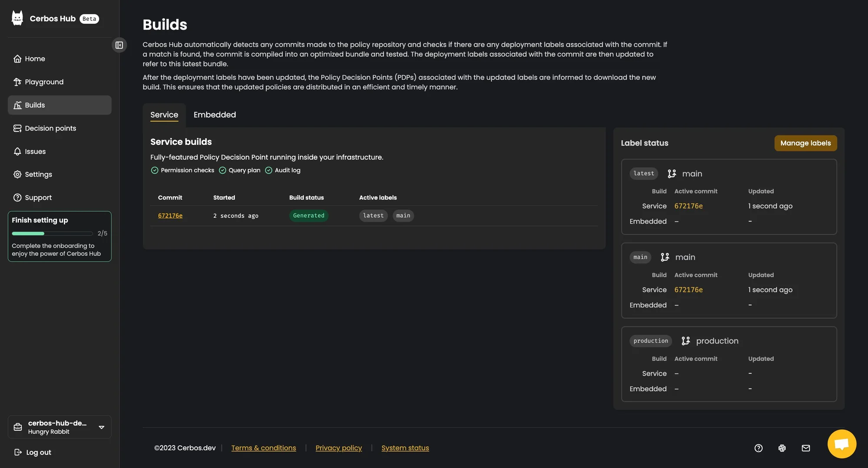Collapse the sidebar panel toggle

[119, 45]
